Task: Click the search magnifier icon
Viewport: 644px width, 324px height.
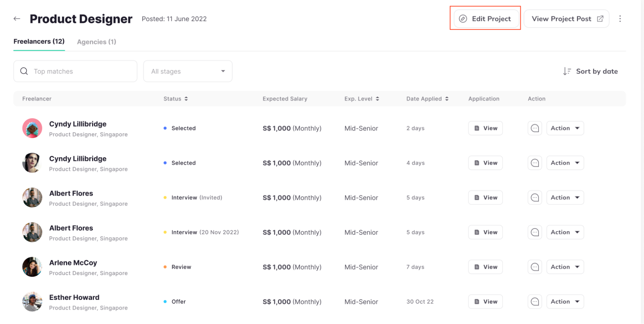Action: pos(24,71)
